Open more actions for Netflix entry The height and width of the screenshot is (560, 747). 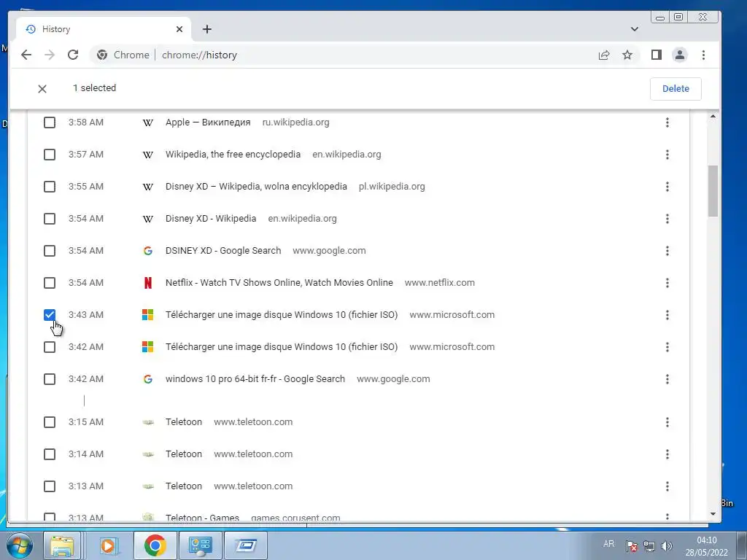[667, 283]
